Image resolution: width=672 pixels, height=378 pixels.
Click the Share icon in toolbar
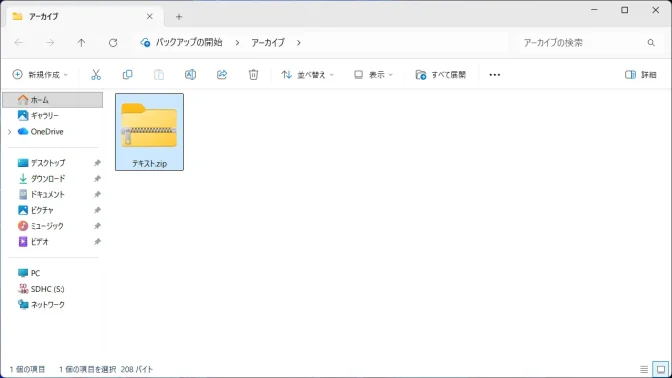222,75
